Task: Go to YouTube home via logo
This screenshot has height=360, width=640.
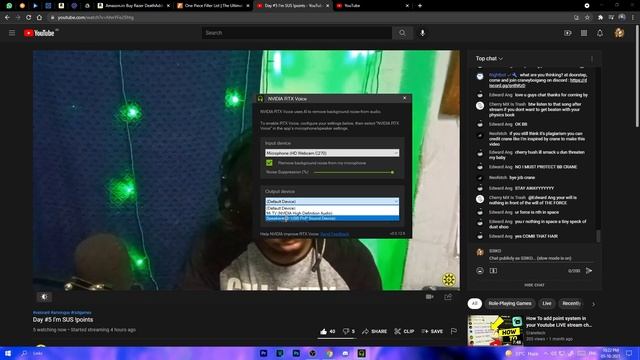Action: pyautogui.click(x=39, y=33)
